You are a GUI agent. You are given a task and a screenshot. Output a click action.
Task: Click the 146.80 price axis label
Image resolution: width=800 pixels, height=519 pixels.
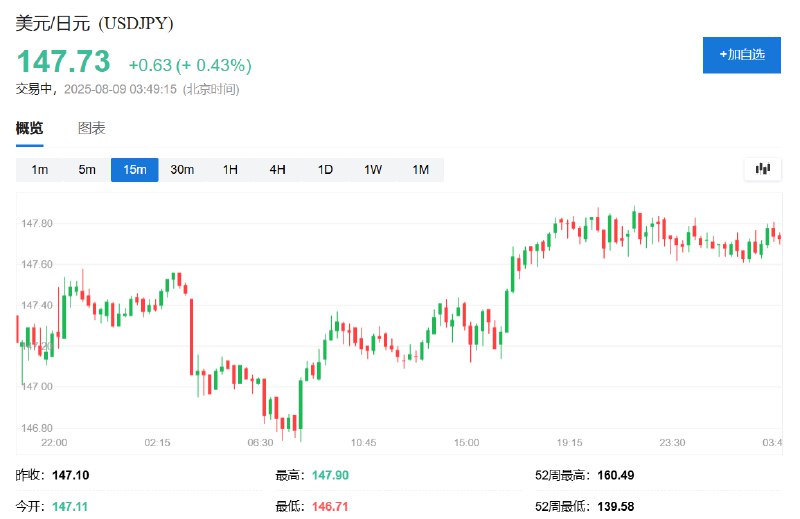tap(37, 428)
